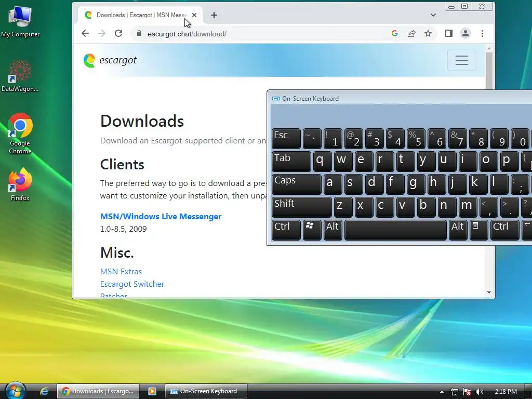Go back in Chrome history
Image resolution: width=532 pixels, height=399 pixels.
(85, 33)
